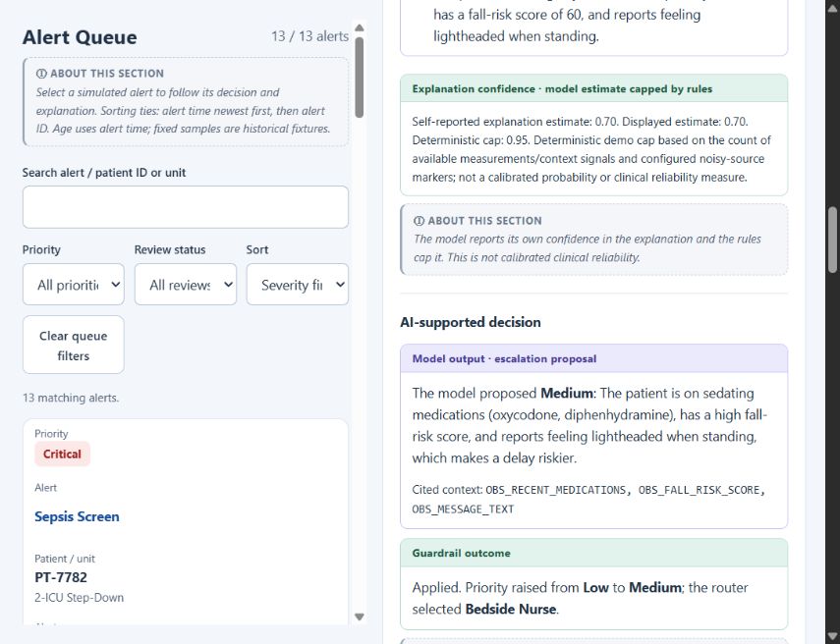Viewport: 840px width, 644px height.
Task: Open the Sort dropdown
Action: [298, 285]
